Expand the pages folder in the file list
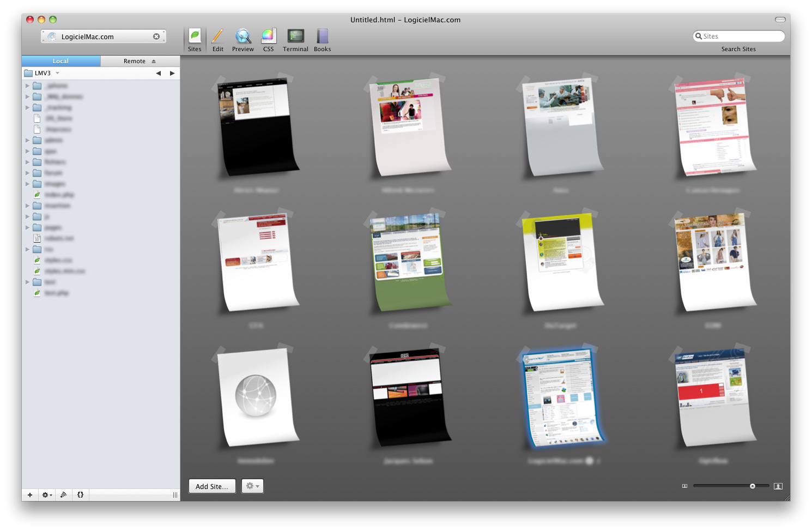812x531 pixels. click(x=27, y=227)
